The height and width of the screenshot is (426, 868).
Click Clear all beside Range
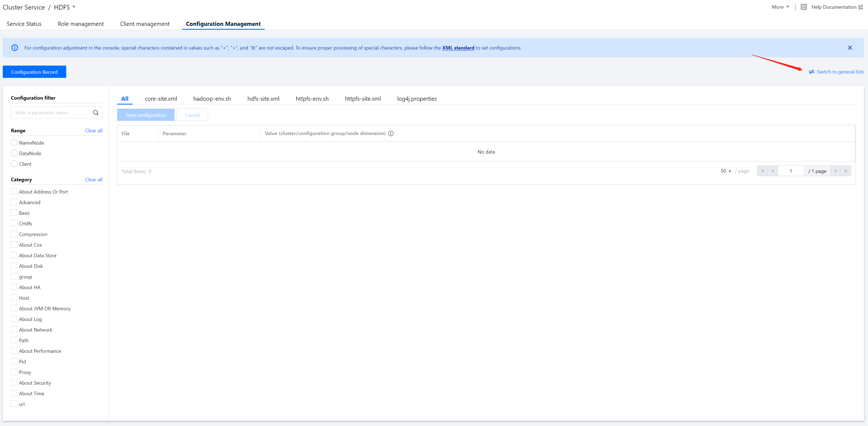click(94, 131)
